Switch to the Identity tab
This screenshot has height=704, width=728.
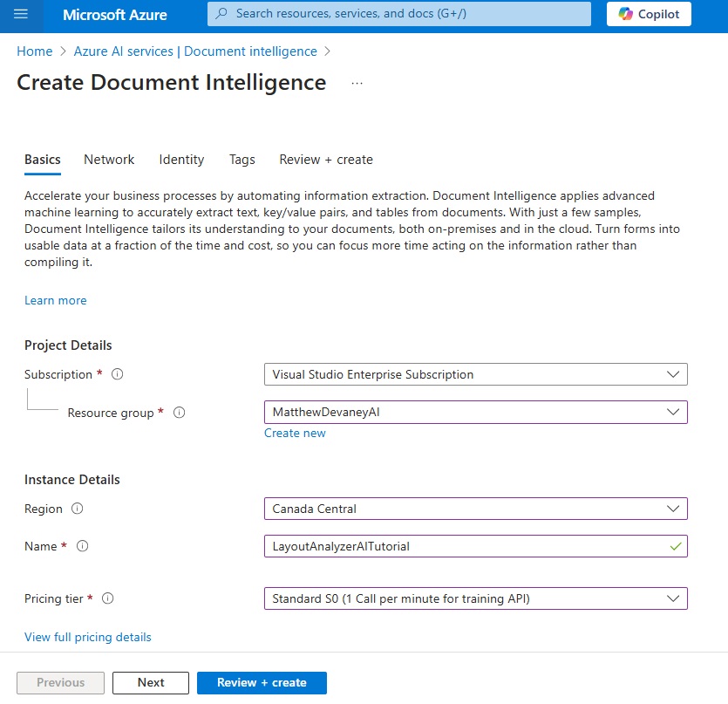coord(181,160)
